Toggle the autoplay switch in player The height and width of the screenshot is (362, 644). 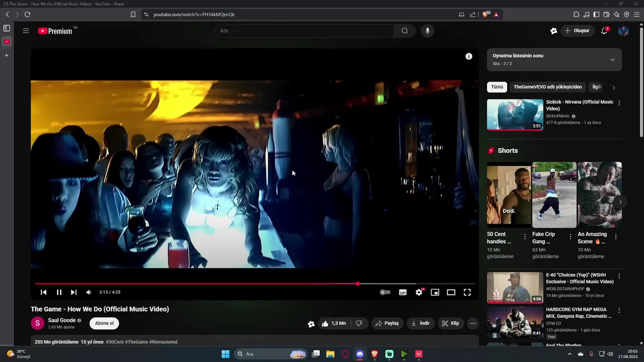click(x=385, y=292)
